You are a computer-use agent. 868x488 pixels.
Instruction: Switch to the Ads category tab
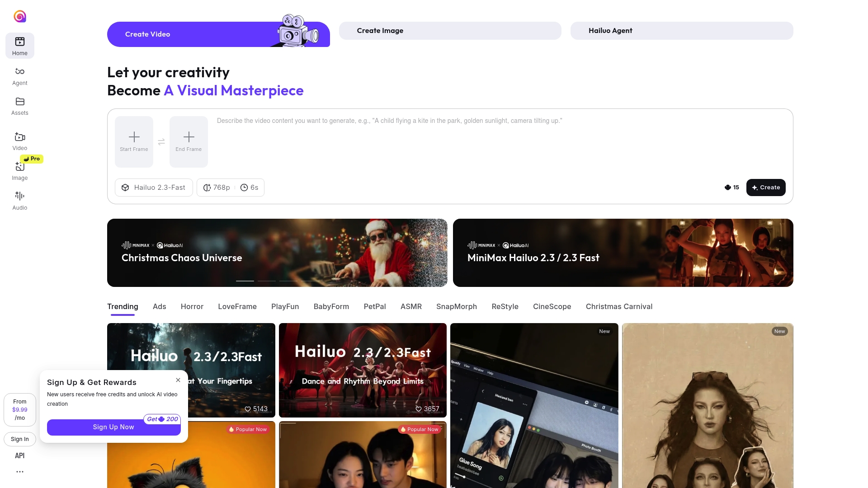click(x=160, y=306)
